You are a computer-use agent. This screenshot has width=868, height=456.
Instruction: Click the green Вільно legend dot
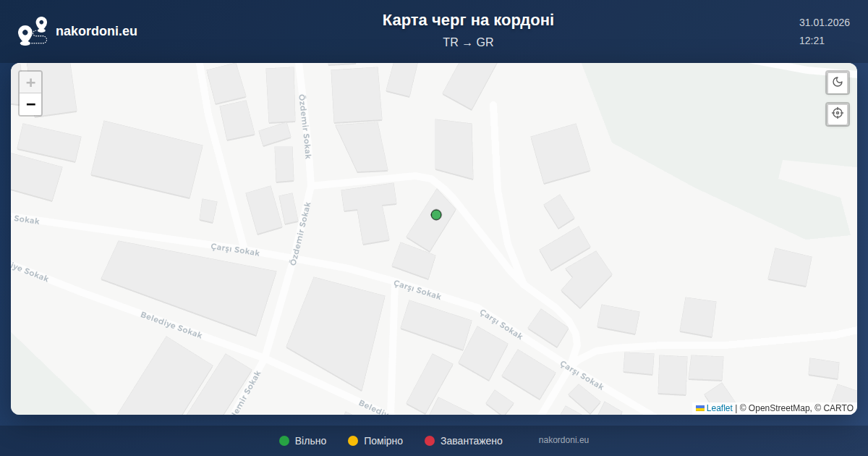pos(284,441)
